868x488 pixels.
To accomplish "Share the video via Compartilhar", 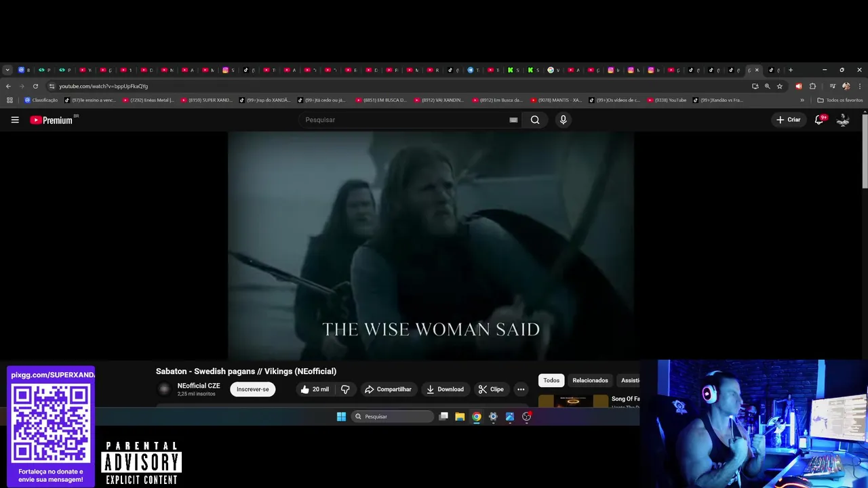I will (x=388, y=389).
